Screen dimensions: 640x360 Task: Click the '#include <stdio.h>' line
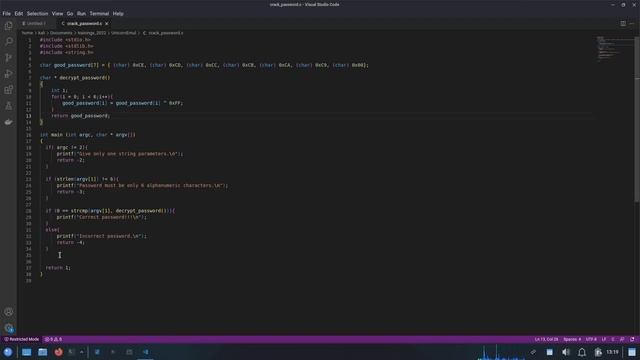[x=65, y=40]
